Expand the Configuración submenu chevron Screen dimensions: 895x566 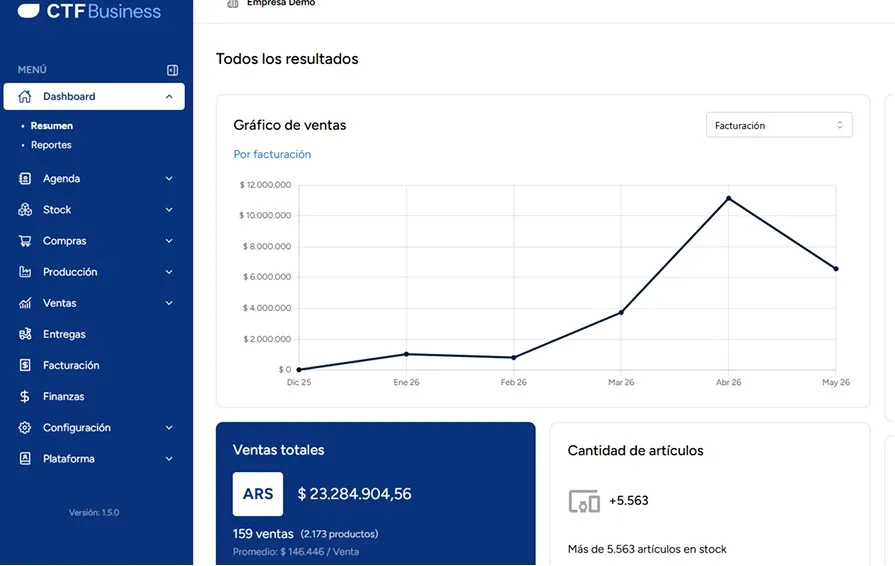click(x=169, y=427)
